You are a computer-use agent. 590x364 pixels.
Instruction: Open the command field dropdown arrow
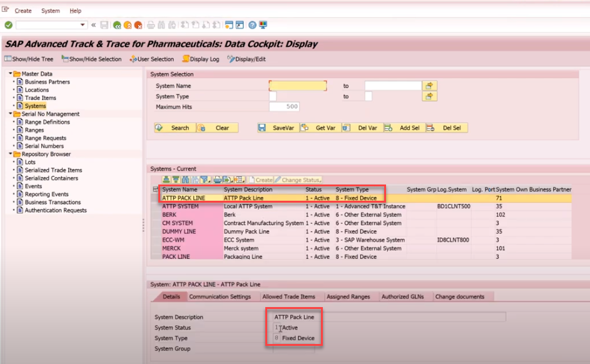[x=83, y=25]
